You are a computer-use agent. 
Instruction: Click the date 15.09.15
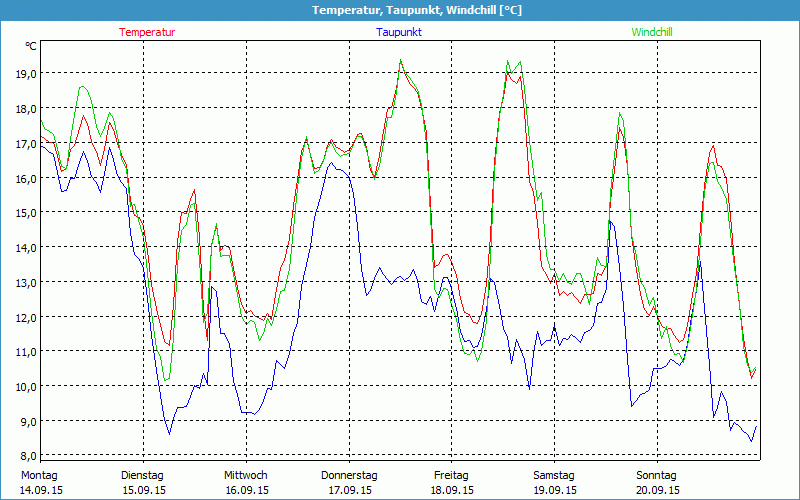pyautogui.click(x=144, y=490)
